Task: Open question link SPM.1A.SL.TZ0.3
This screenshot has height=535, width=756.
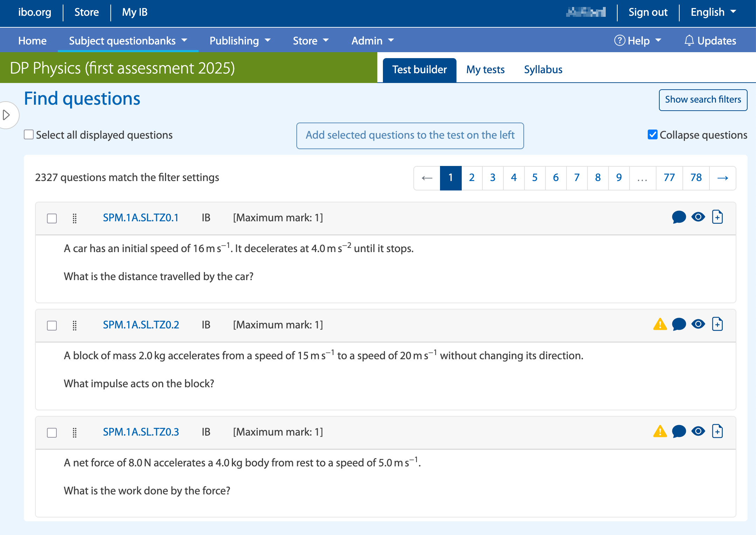Action: pos(141,432)
